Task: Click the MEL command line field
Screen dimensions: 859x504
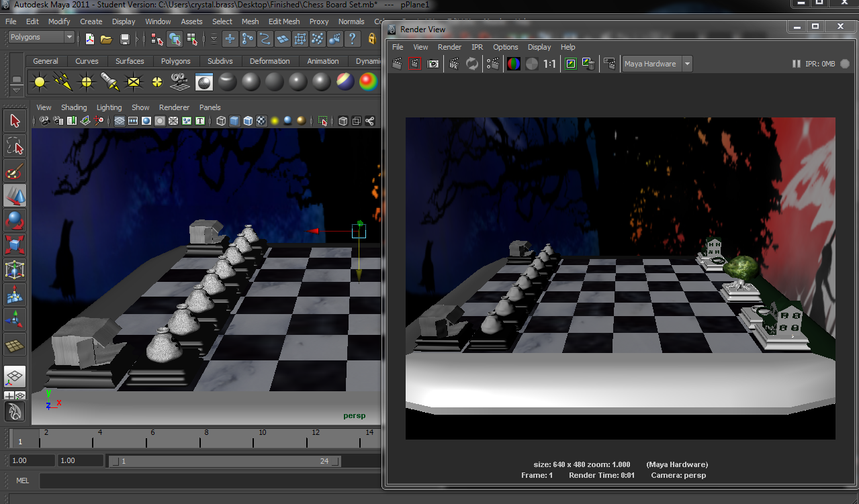Action: click(x=210, y=481)
